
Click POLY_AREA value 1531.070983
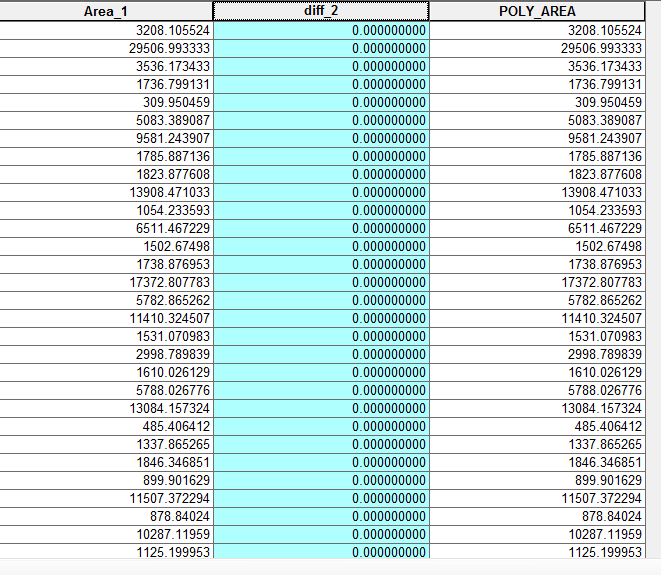click(x=605, y=336)
